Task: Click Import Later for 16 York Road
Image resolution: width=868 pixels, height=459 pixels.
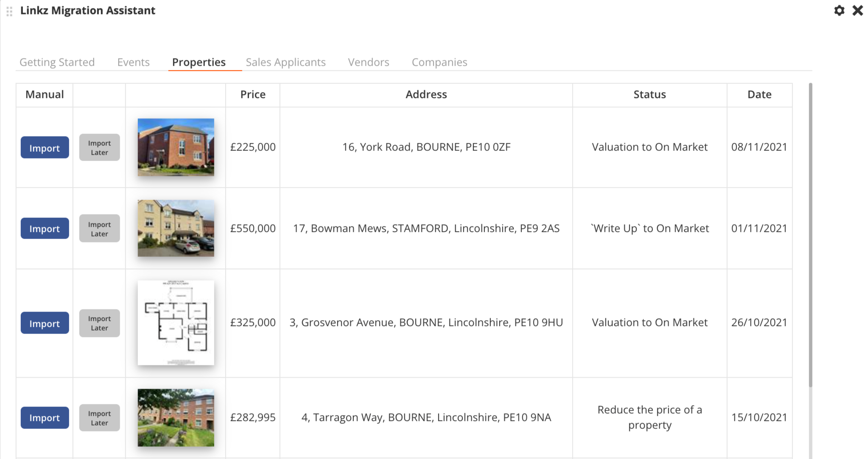Action: point(99,147)
